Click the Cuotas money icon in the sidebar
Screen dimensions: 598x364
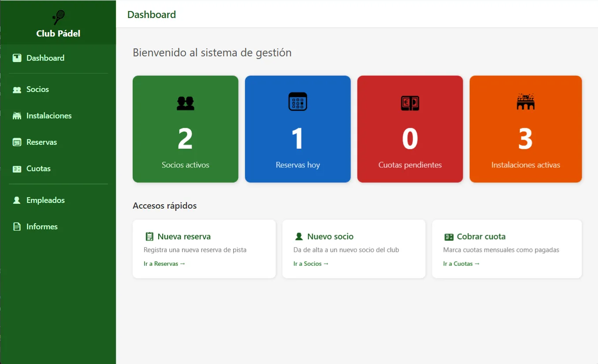pyautogui.click(x=17, y=169)
